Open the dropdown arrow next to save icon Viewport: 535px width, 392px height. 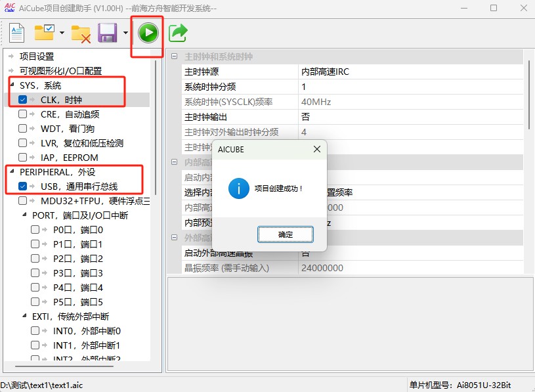pos(125,33)
